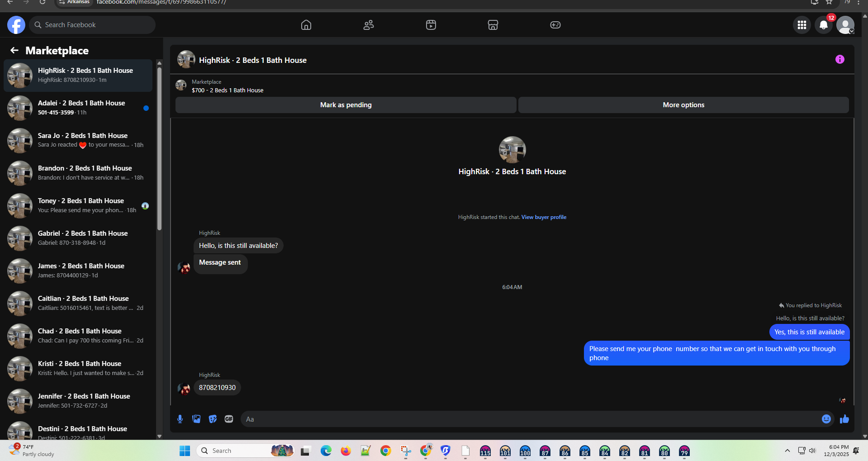Open Adalei conversation
This screenshot has height=461, width=868.
[78, 108]
